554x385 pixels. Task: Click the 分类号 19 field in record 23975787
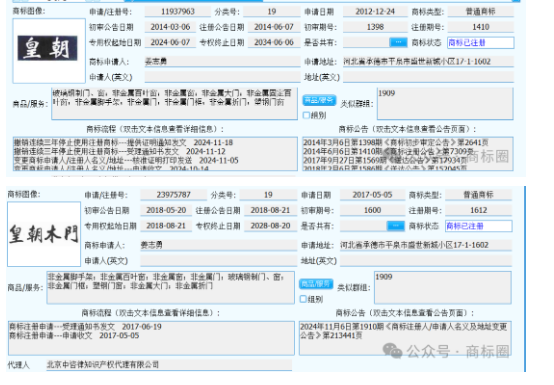(x=268, y=195)
